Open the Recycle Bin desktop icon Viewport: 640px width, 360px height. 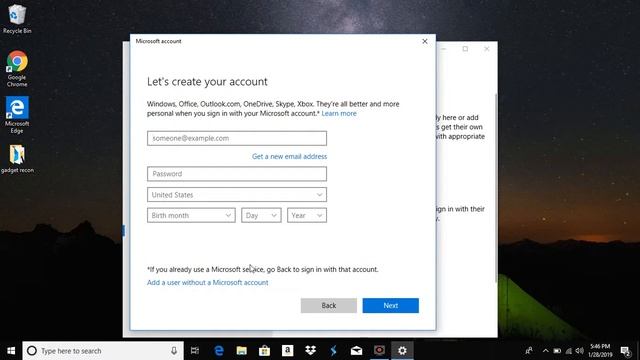point(17,19)
